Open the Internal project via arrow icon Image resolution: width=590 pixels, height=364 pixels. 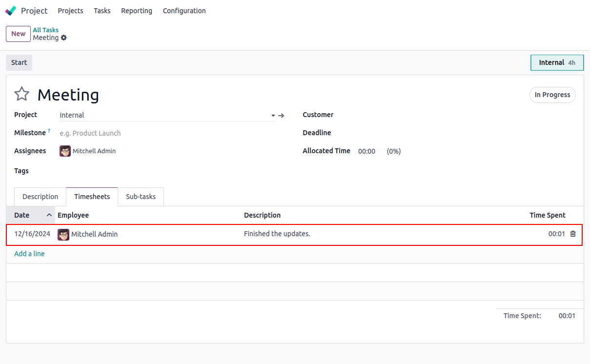point(281,116)
